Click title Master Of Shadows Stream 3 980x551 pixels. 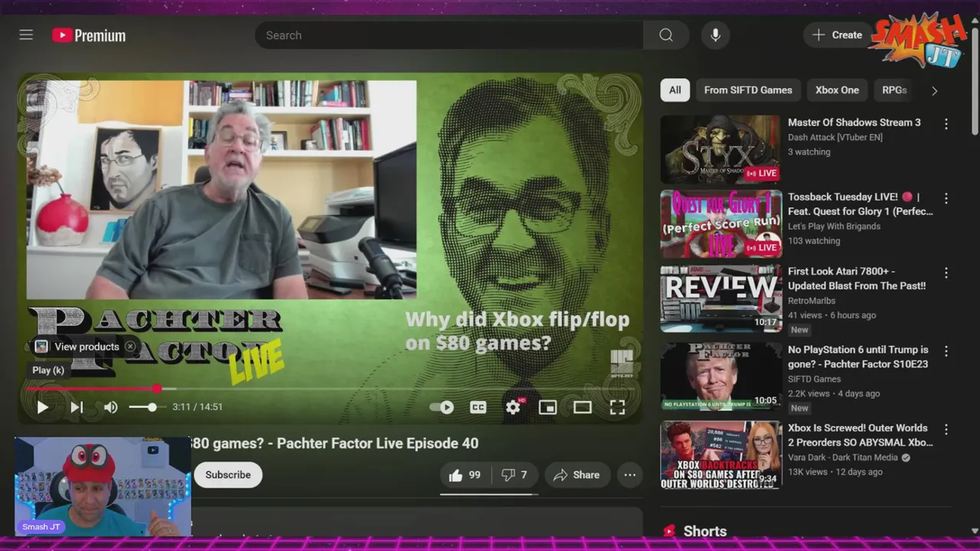(x=854, y=122)
